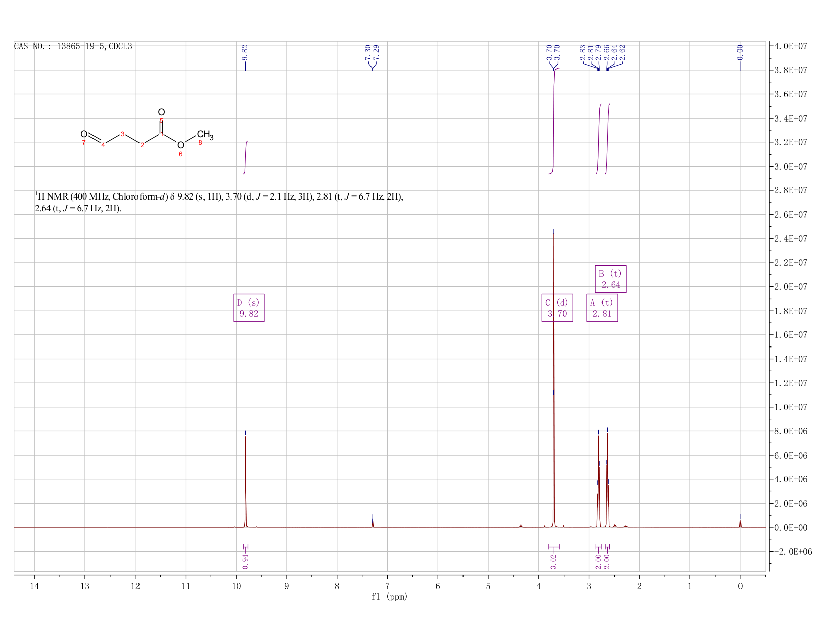Click the f1 (ppm) axis label
Image resolution: width=834 pixels, height=644 pixels.
point(389,597)
